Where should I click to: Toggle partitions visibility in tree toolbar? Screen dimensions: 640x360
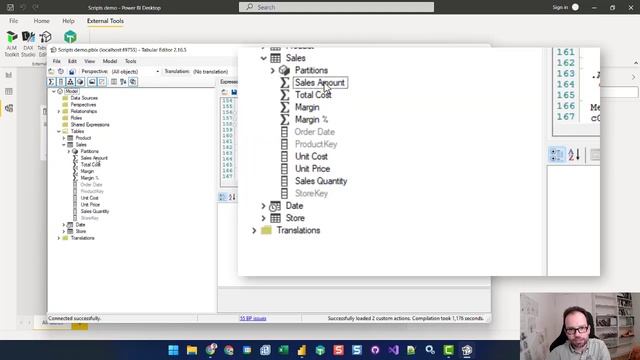pos(80,82)
